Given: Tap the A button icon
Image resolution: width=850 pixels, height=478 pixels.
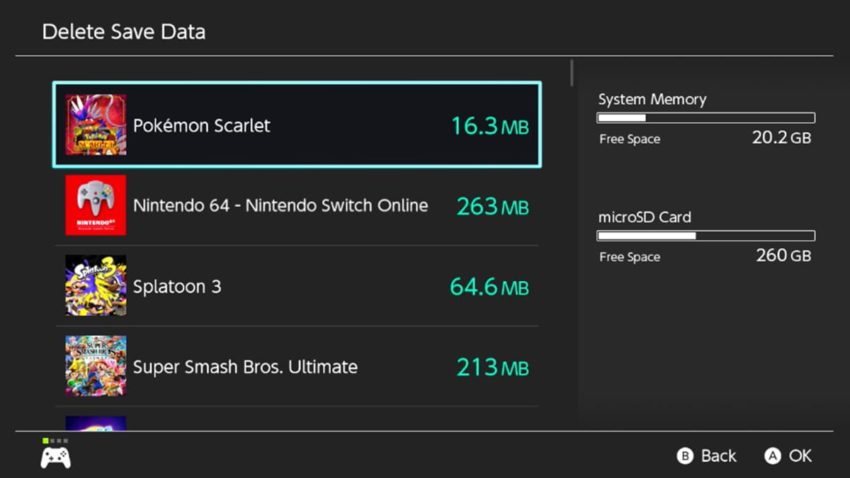Looking at the screenshot, I should (772, 456).
